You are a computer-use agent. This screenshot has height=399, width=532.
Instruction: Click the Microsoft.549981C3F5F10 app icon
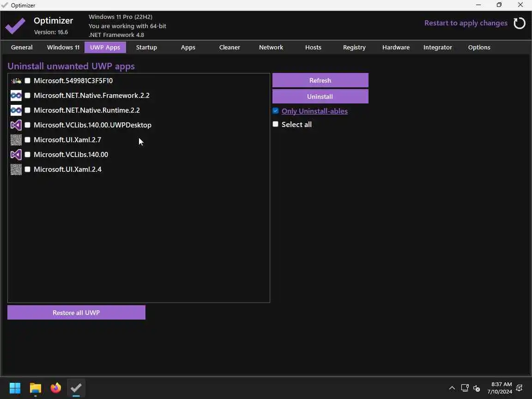(16, 81)
